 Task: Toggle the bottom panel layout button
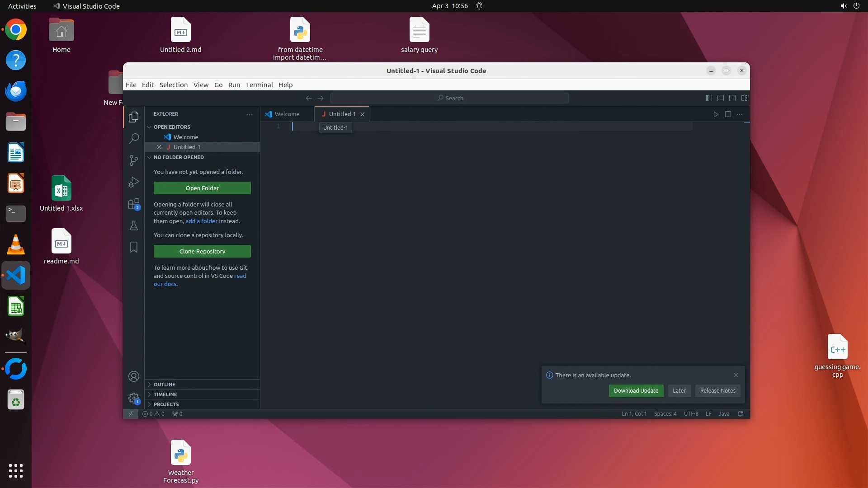pos(721,98)
